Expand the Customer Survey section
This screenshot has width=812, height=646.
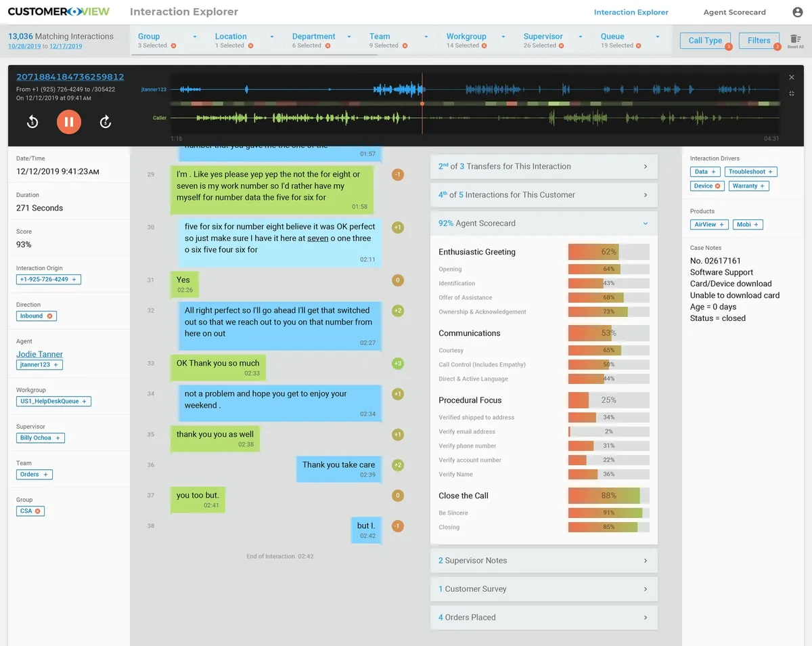click(544, 589)
